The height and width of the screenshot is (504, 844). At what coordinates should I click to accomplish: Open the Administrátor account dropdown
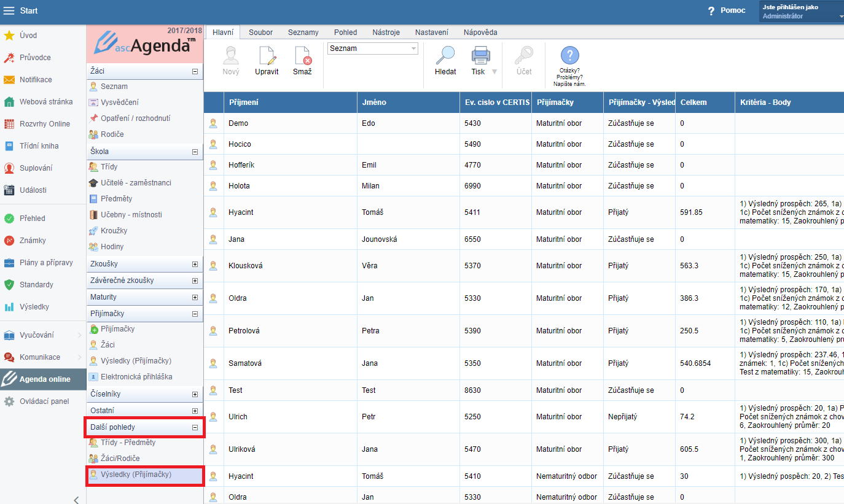[802, 12]
